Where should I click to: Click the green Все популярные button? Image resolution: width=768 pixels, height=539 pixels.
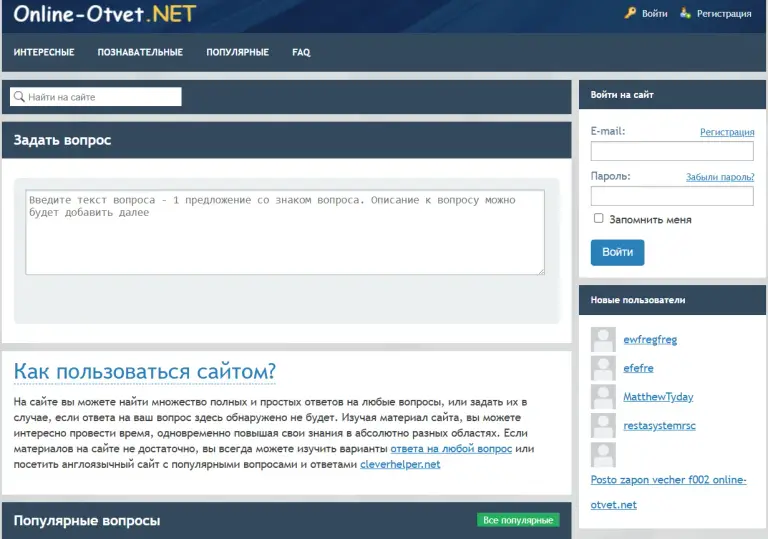[518, 520]
